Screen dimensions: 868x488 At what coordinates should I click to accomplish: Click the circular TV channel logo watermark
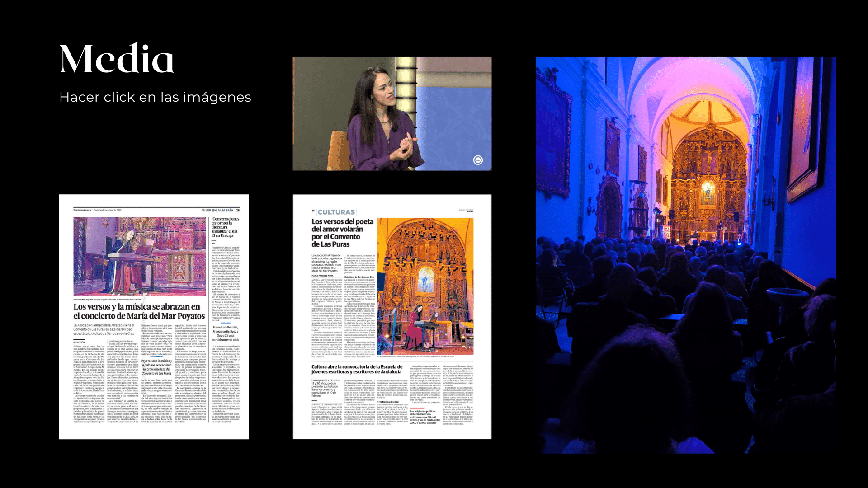point(478,160)
